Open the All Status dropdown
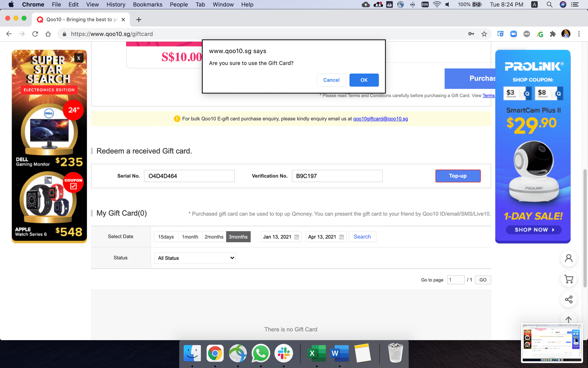The width and height of the screenshot is (588, 368). pos(195,258)
